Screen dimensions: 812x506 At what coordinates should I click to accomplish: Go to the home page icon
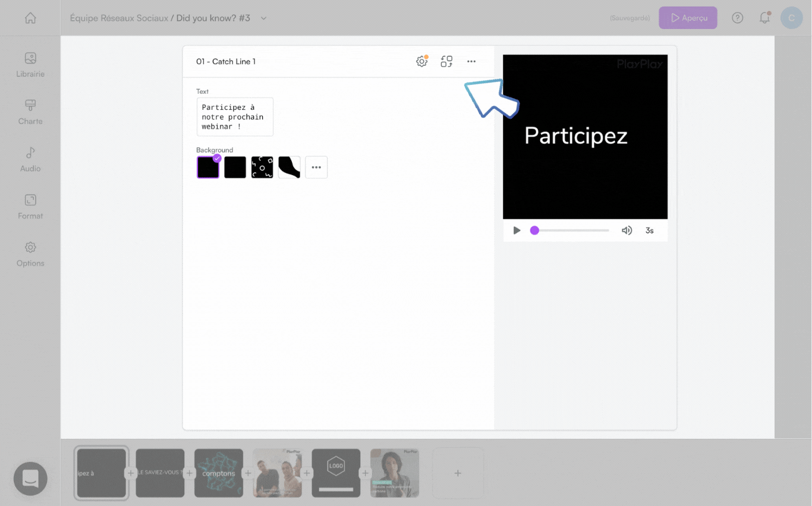[30, 18]
